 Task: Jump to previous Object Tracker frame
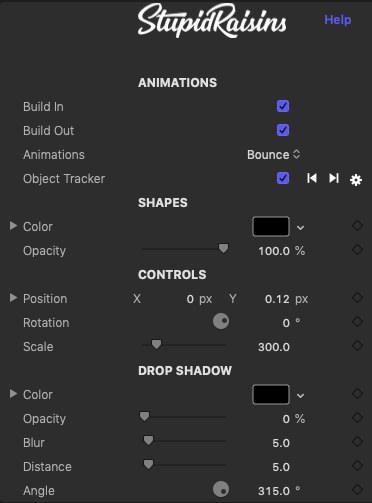(312, 178)
